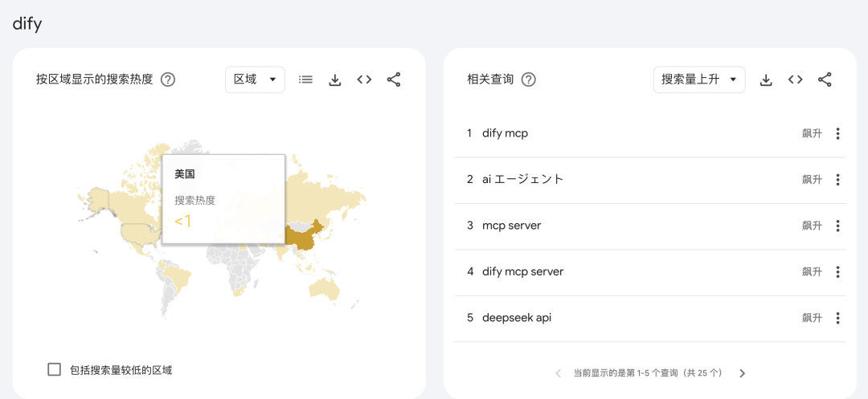This screenshot has width=868, height=399.
Task: Download related queries data
Action: coord(766,79)
